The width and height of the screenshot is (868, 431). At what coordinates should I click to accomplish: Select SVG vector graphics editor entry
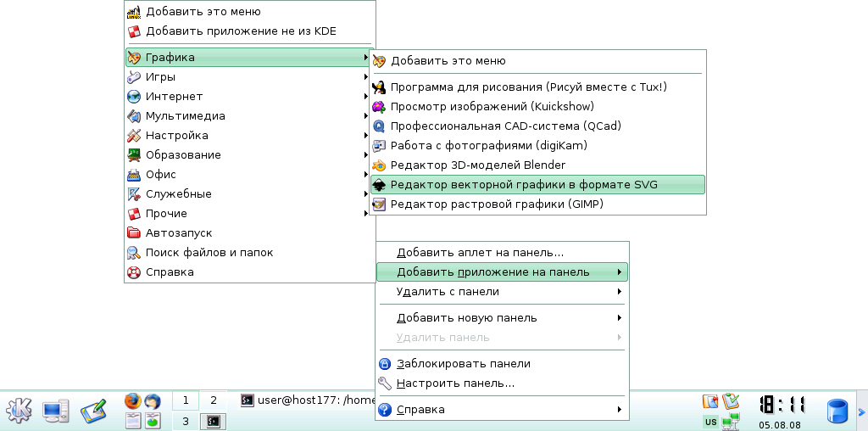[523, 184]
